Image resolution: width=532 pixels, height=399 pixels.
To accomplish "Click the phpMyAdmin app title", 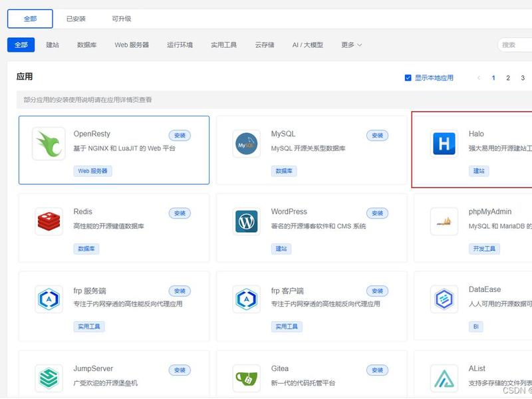I will coord(490,211).
